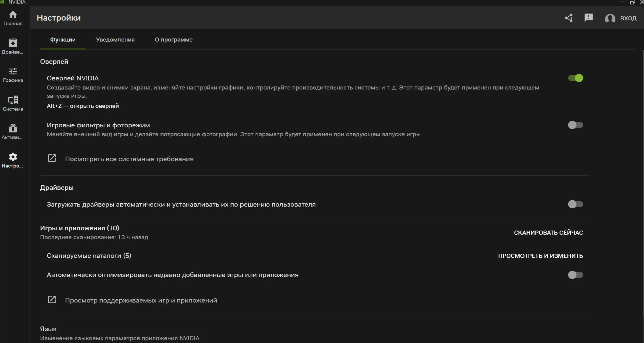Click the ВХОД user avatar icon
The image size is (644, 343).
610,18
